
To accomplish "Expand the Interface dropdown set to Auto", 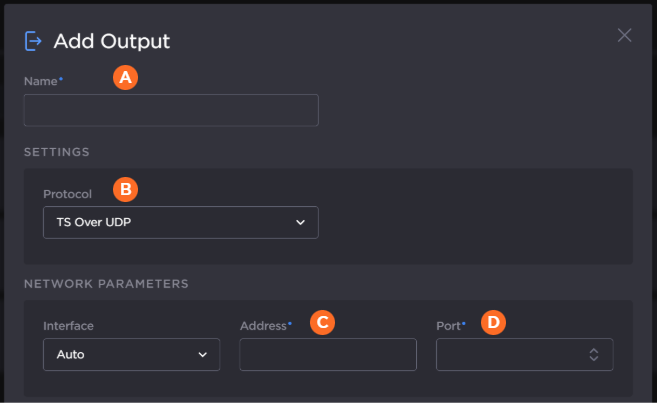I will point(131,354).
